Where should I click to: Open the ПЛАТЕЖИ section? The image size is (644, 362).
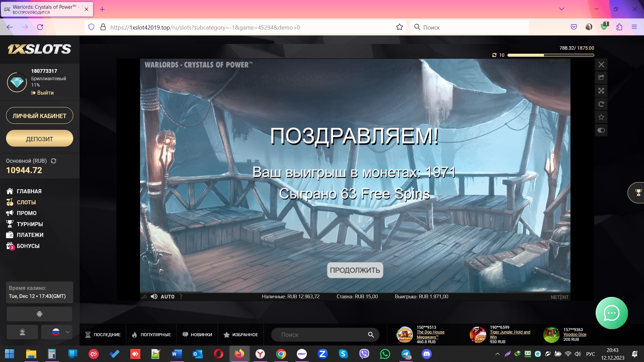(25, 235)
